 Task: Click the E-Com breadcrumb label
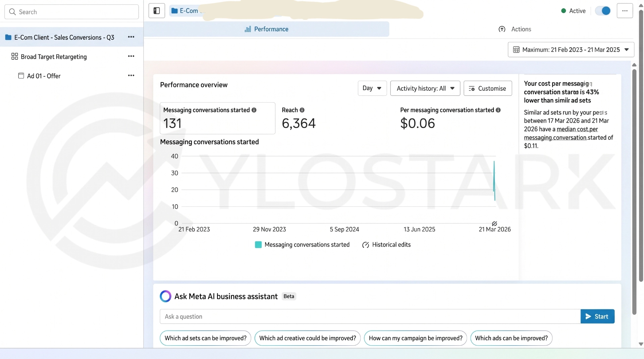coord(189,11)
